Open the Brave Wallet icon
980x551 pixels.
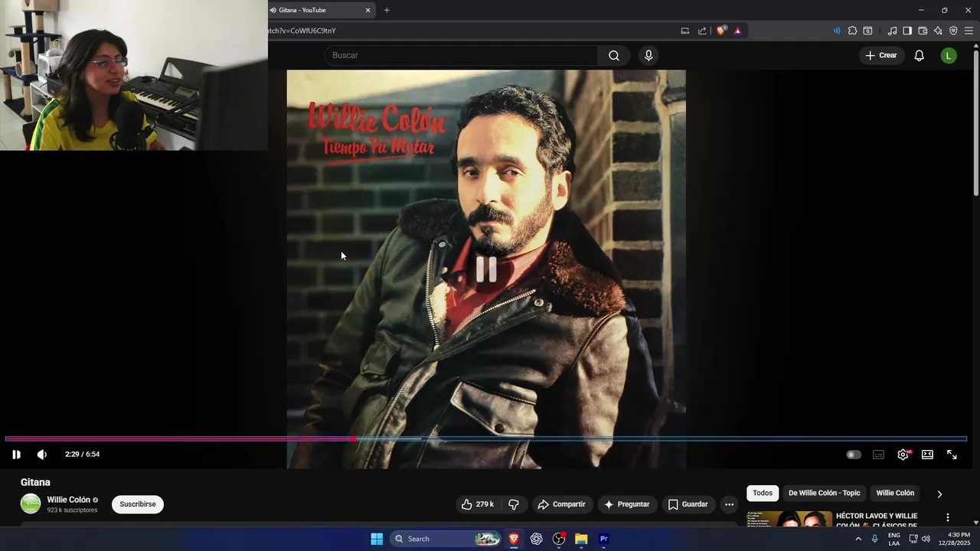tap(923, 31)
